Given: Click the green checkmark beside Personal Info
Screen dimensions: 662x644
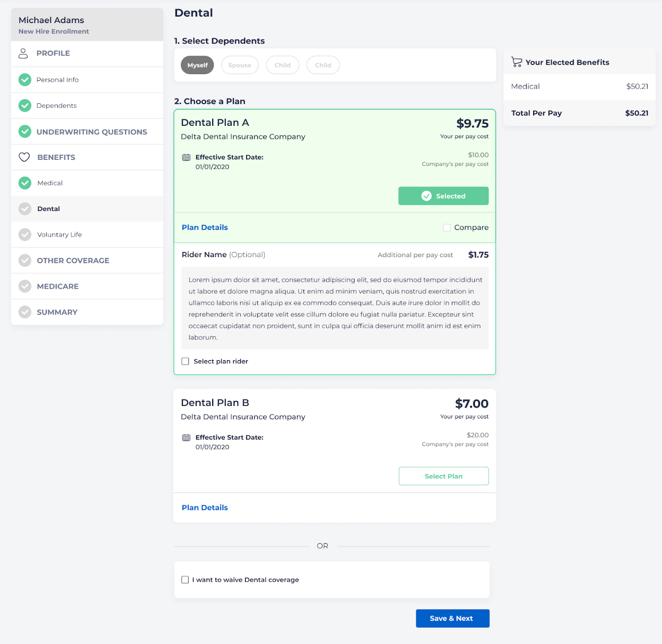Looking at the screenshot, I should click(x=25, y=80).
